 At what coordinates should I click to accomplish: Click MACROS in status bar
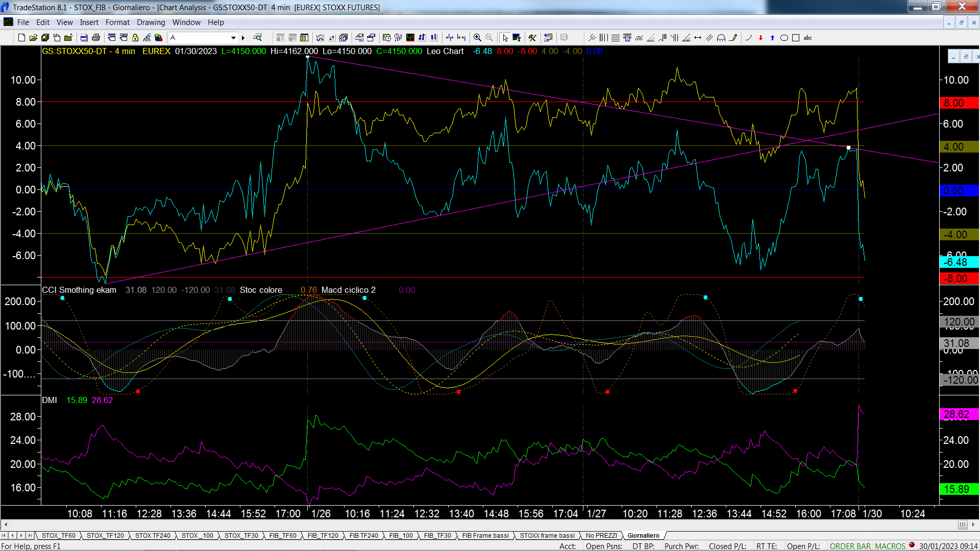pyautogui.click(x=890, y=546)
